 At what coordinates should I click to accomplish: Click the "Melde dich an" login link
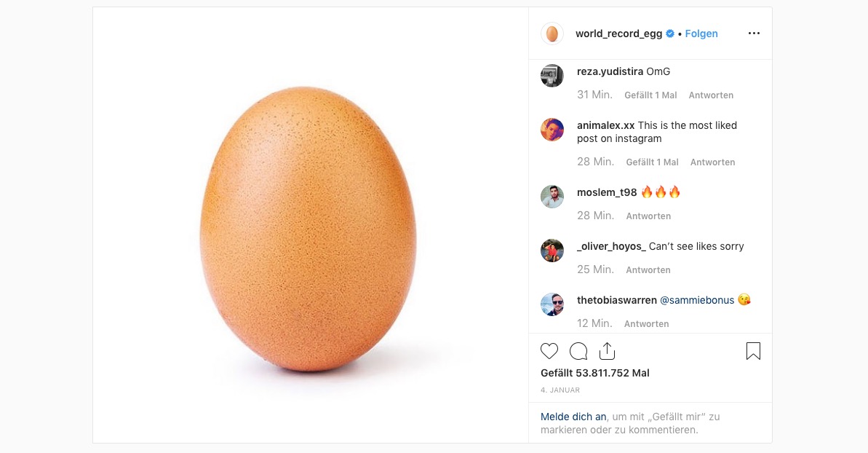click(573, 417)
